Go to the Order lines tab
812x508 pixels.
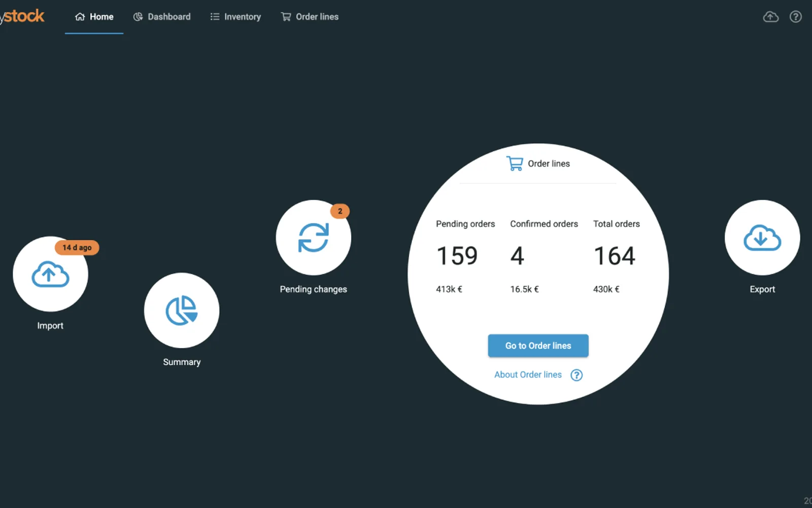(x=310, y=17)
